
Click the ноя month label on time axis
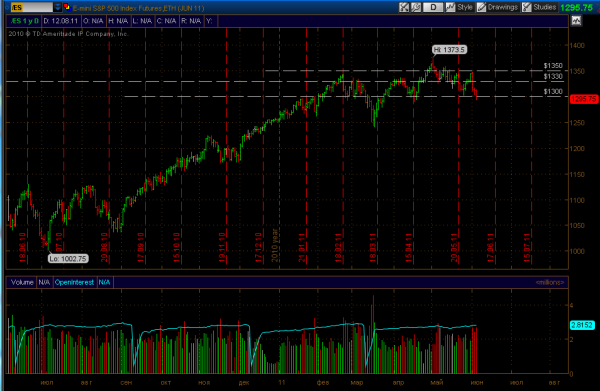204,383
